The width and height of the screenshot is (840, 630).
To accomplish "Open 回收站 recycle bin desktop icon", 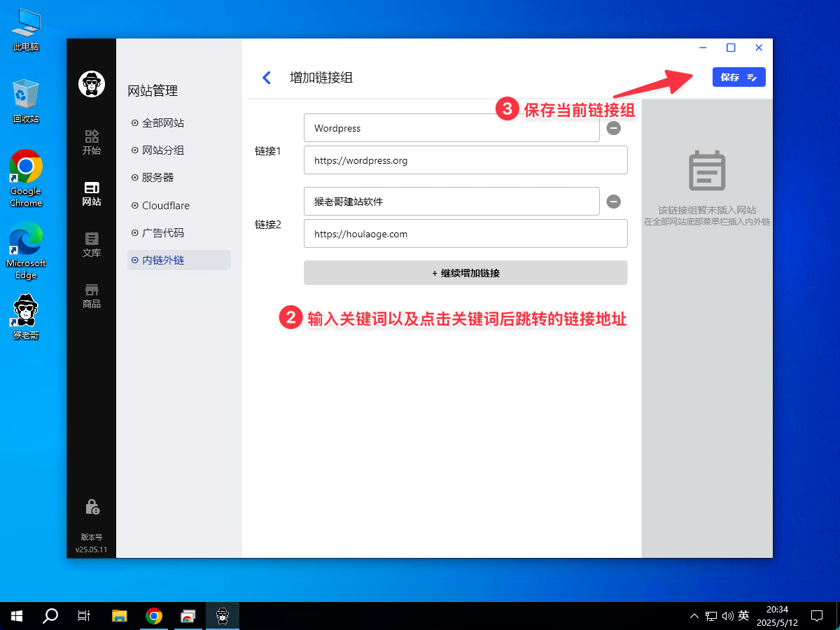I will [x=26, y=101].
